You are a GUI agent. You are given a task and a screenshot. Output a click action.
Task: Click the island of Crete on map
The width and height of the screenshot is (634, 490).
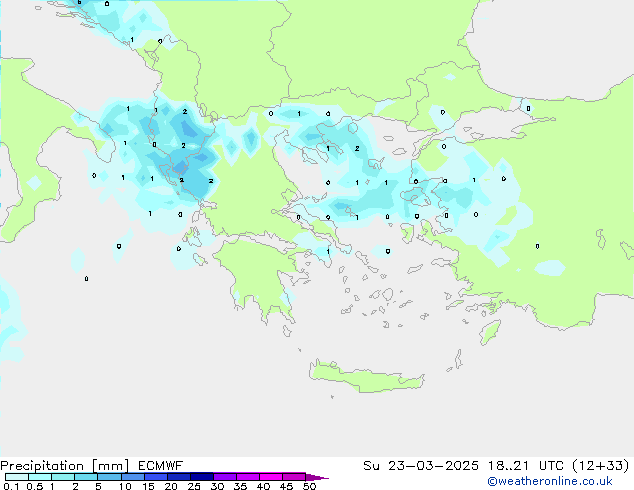tap(366, 378)
